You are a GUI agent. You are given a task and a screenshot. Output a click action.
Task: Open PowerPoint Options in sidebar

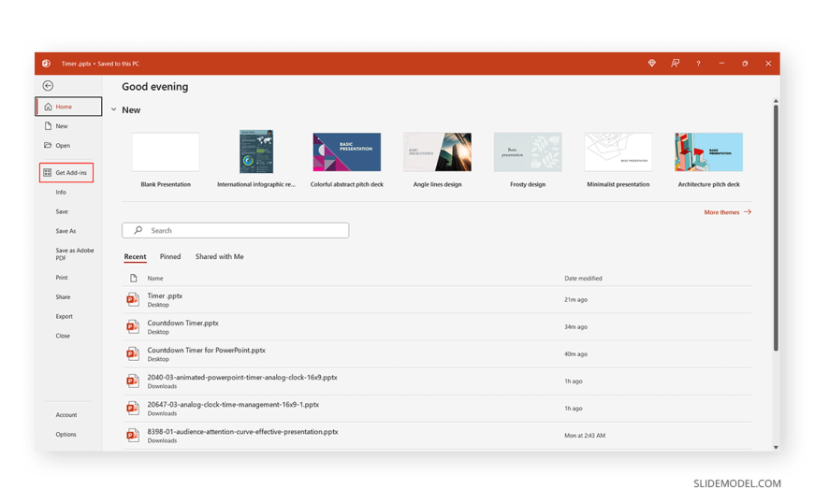[x=65, y=435]
